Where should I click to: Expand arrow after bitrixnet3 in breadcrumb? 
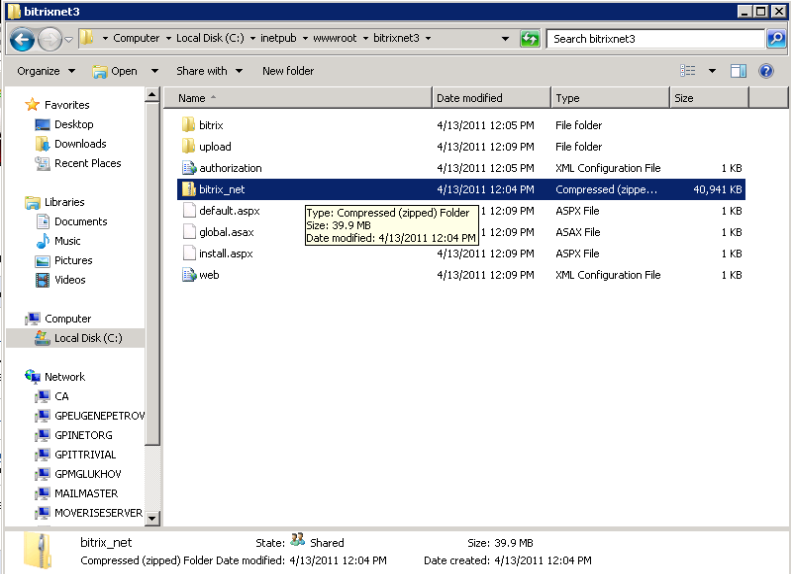(428, 38)
